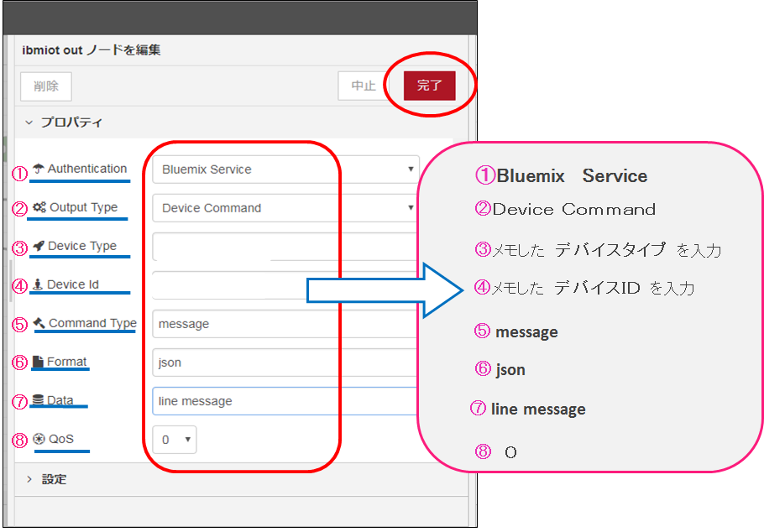Viewport: 764px width, 532px height.
Task: Open the Output Type dropdown showing Device Command
Action: click(285, 208)
